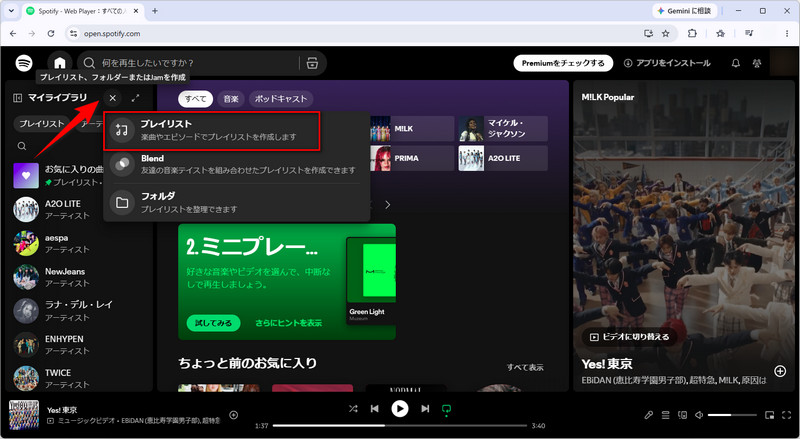Open A2O LITE artist in library
The image size is (800, 439).
56,209
